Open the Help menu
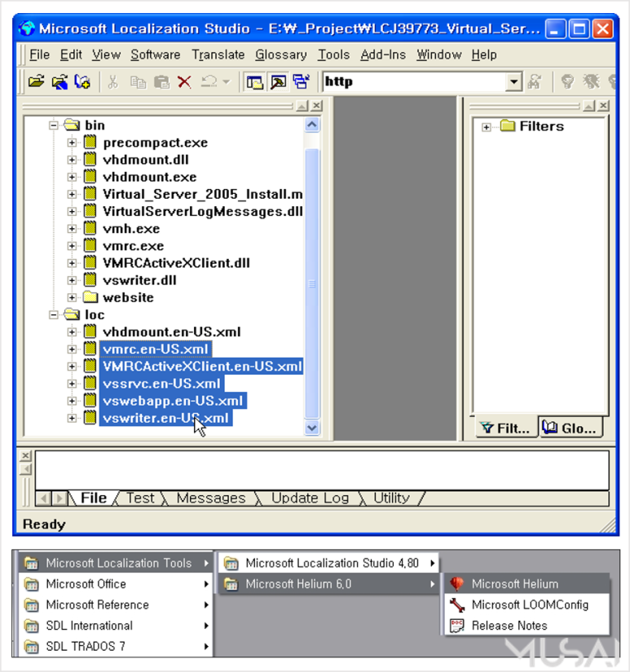Screen dimensions: 630x672 pyautogui.click(x=484, y=55)
